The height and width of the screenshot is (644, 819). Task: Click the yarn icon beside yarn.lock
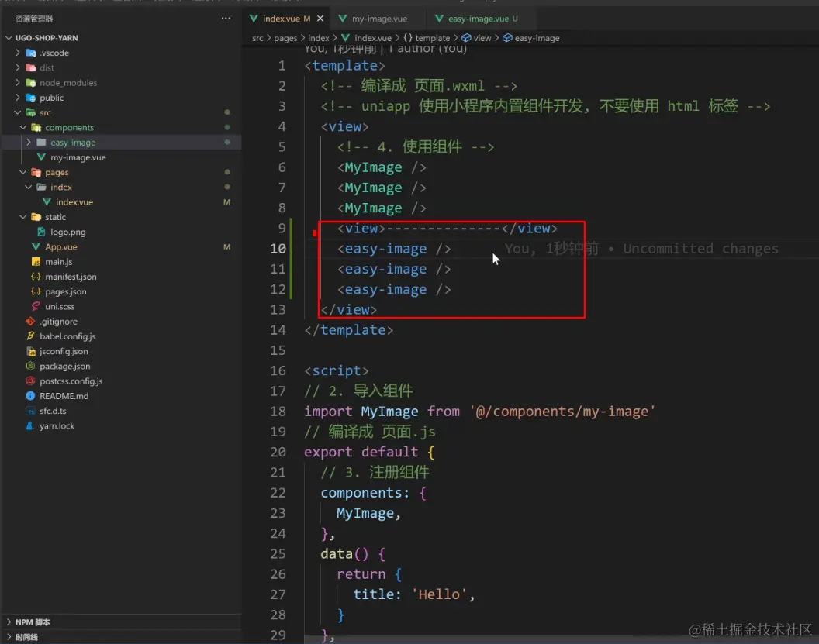30,426
